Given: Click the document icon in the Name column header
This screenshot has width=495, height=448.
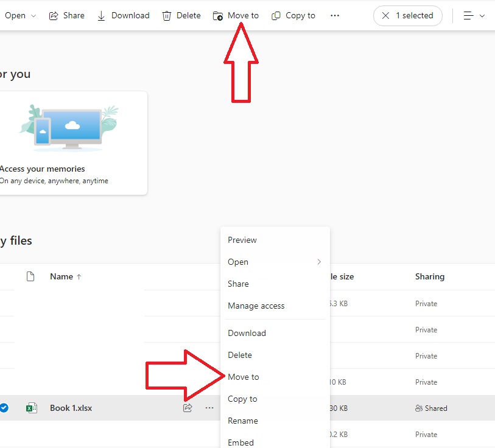Looking at the screenshot, I should coord(30,276).
